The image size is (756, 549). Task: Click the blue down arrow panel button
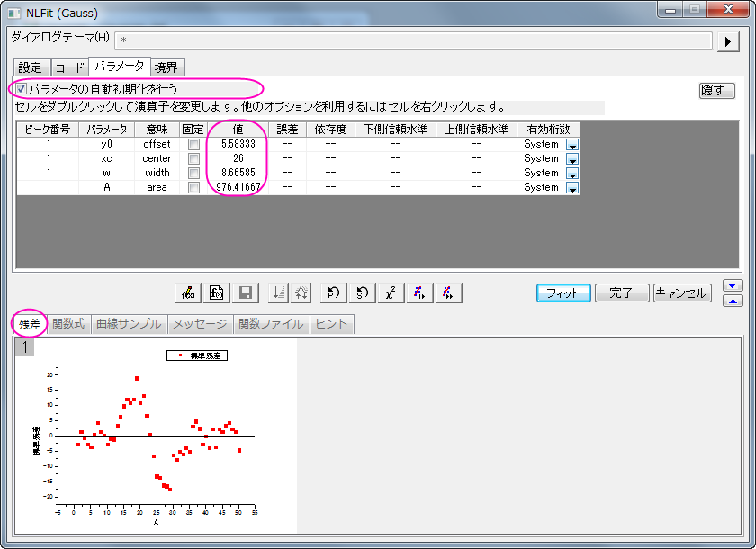733,285
